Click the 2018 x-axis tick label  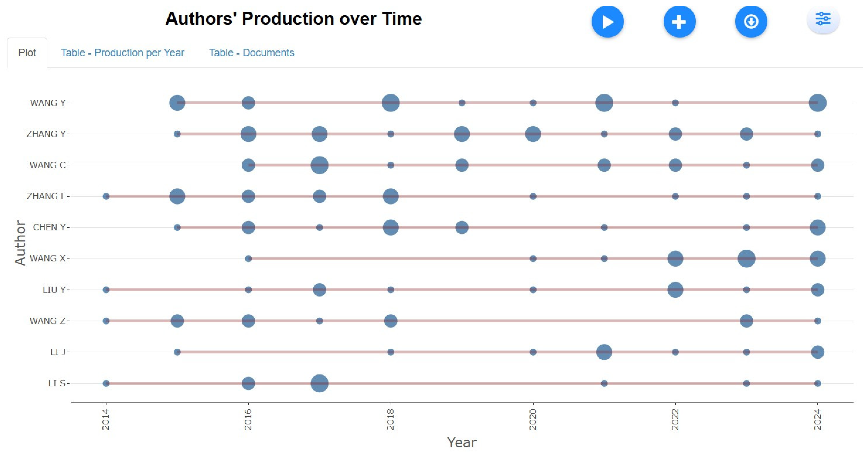click(390, 419)
